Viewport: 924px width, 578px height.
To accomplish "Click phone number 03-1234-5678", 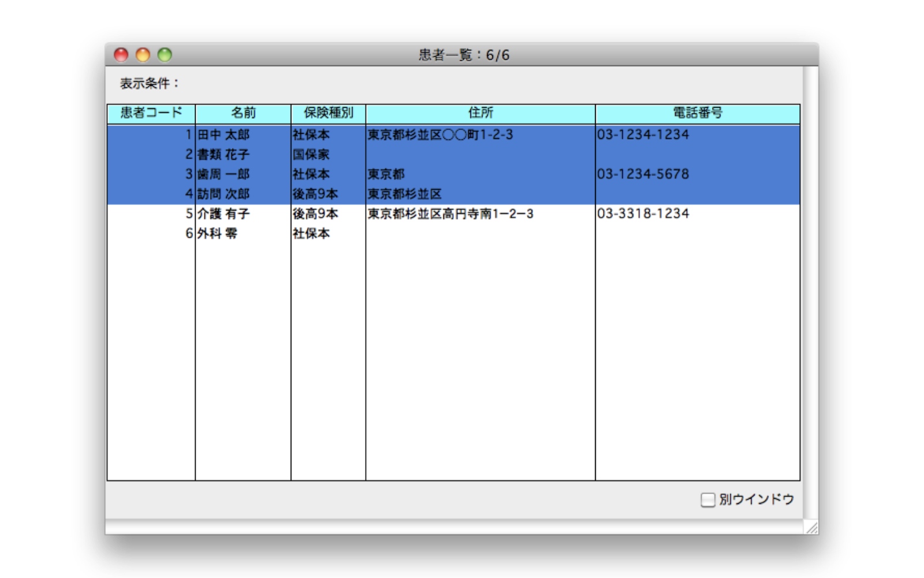I will coord(643,175).
